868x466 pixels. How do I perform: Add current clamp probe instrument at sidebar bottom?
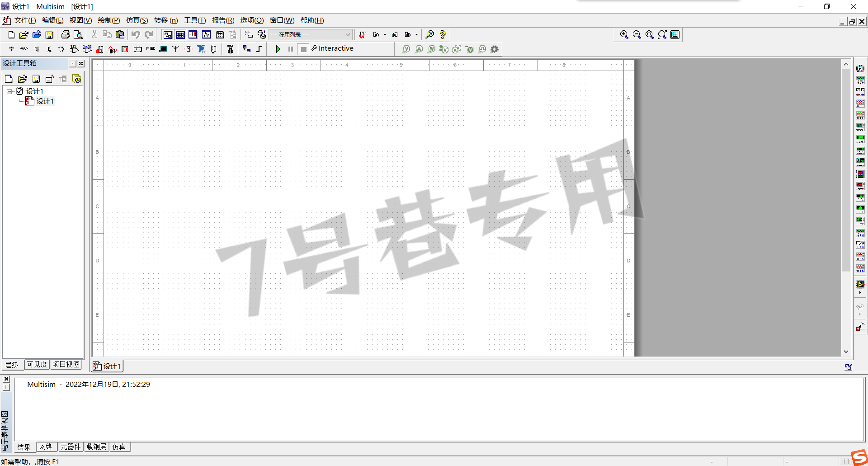tap(860, 327)
